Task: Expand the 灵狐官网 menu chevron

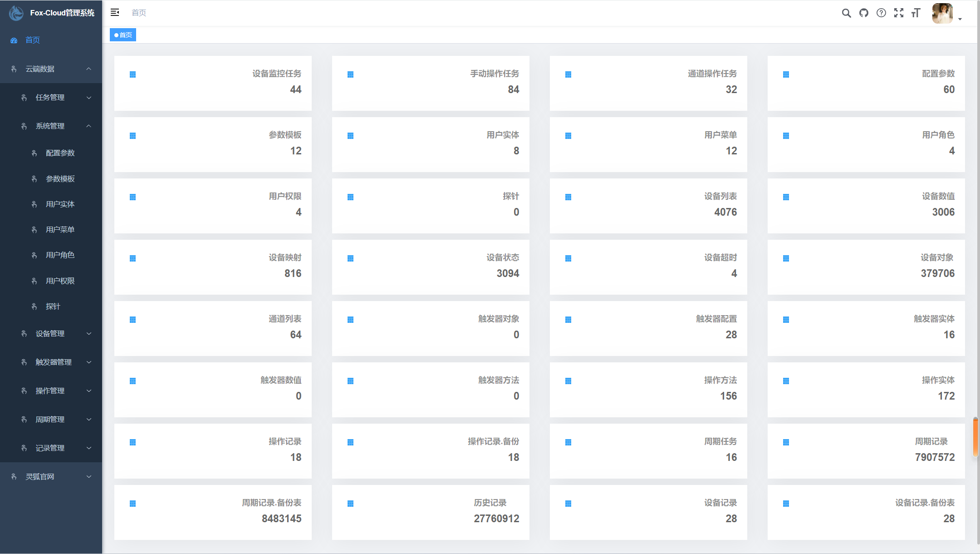Action: [x=89, y=477]
